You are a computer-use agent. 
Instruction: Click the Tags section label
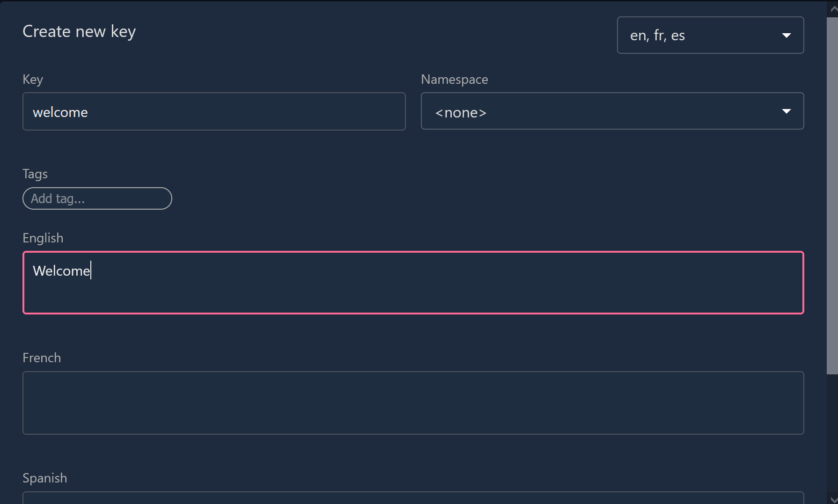click(35, 174)
